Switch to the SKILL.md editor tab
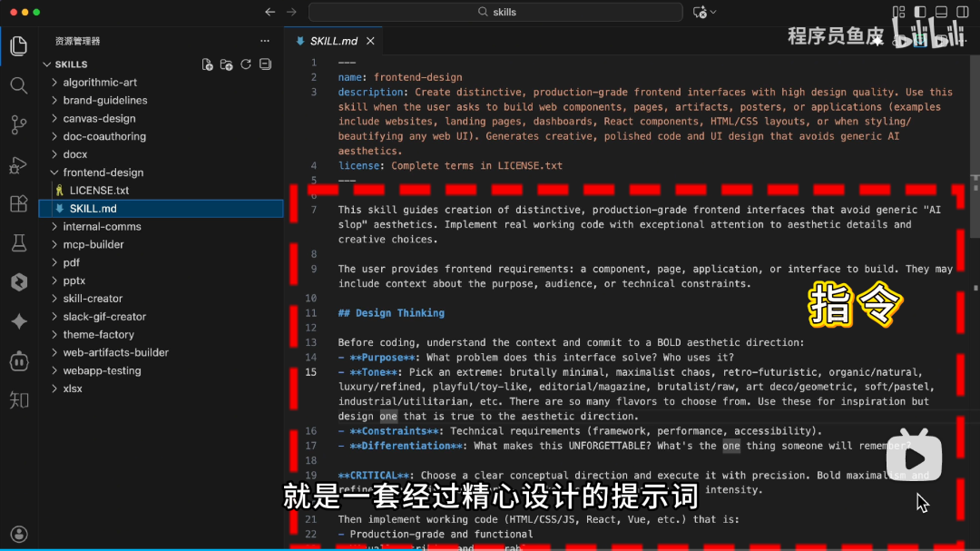Screen dimensions: 980x551 [336, 40]
